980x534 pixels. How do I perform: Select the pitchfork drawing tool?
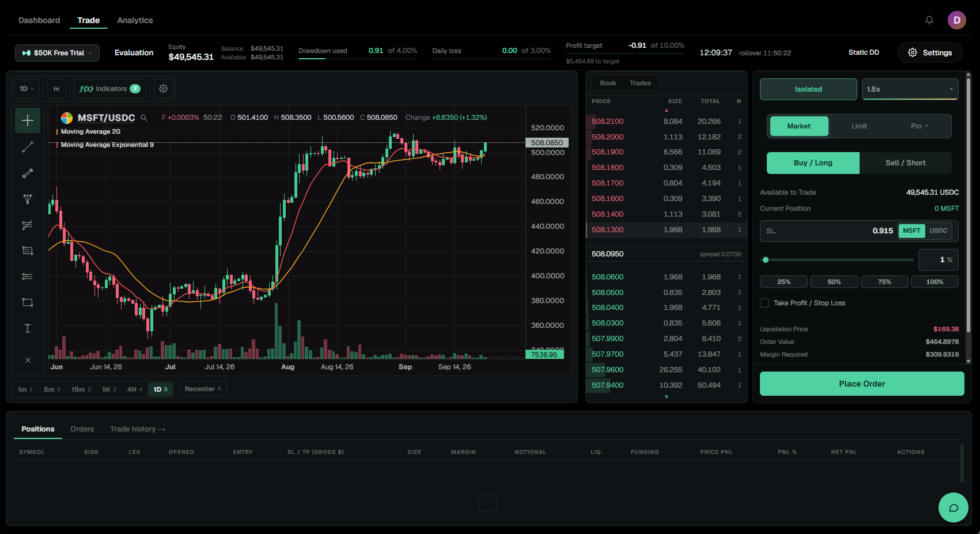[x=28, y=199]
